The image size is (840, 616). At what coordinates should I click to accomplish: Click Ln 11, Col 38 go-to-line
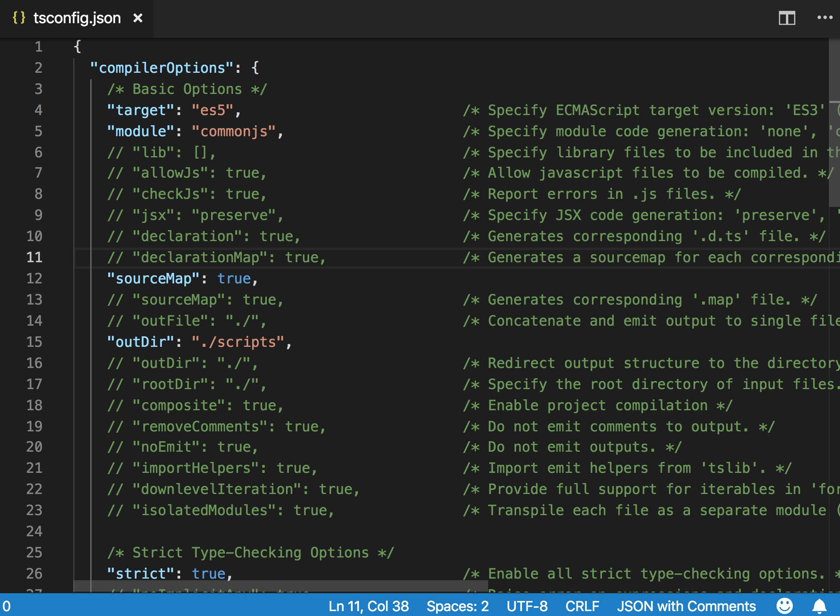click(369, 606)
